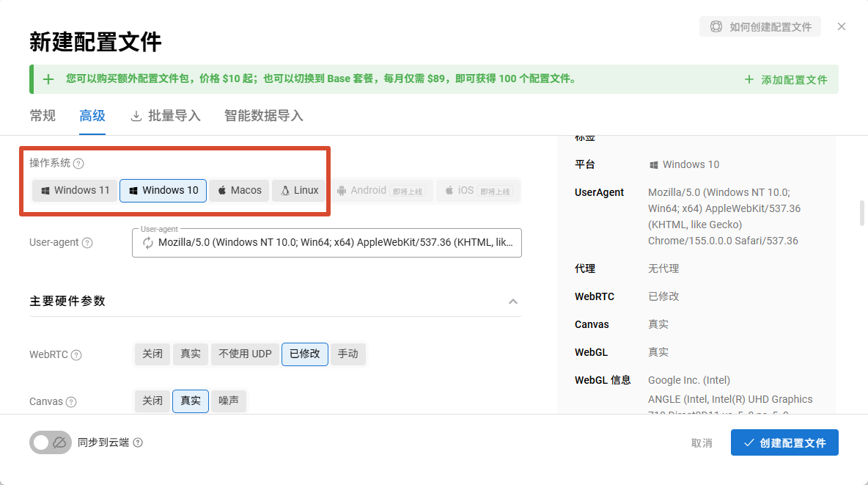Click the 取消 button

pos(702,443)
